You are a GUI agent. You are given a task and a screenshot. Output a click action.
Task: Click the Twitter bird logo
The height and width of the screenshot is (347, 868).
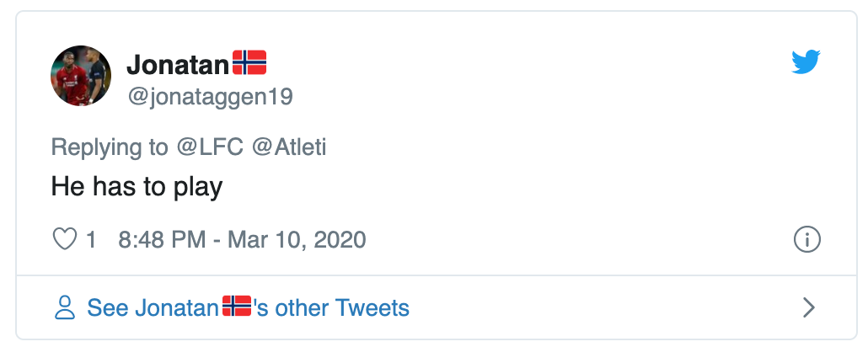coord(806,62)
